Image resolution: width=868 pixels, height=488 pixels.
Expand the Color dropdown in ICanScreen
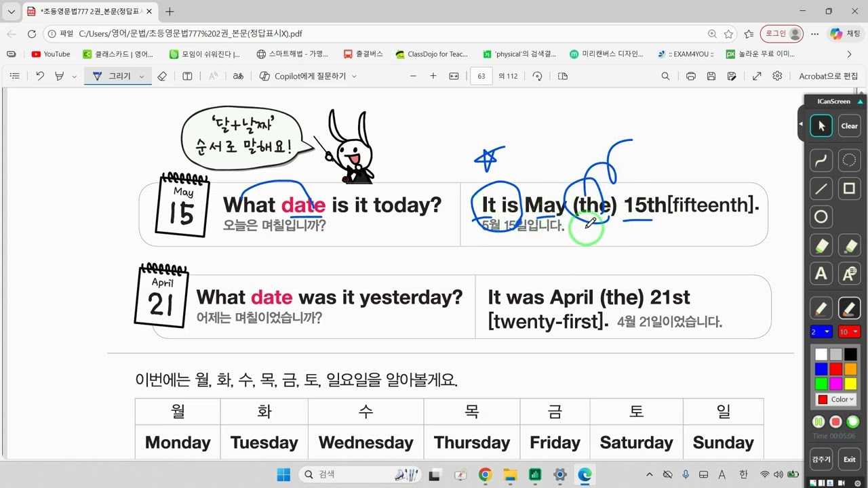pyautogui.click(x=835, y=399)
